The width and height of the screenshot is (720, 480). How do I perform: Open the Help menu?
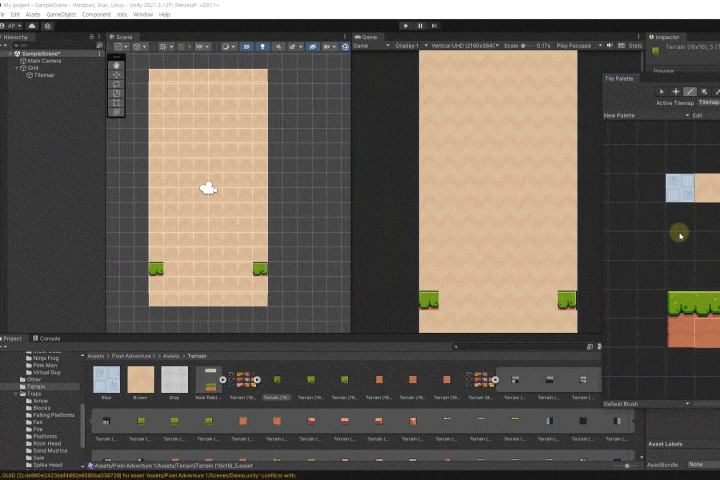[x=164, y=15]
